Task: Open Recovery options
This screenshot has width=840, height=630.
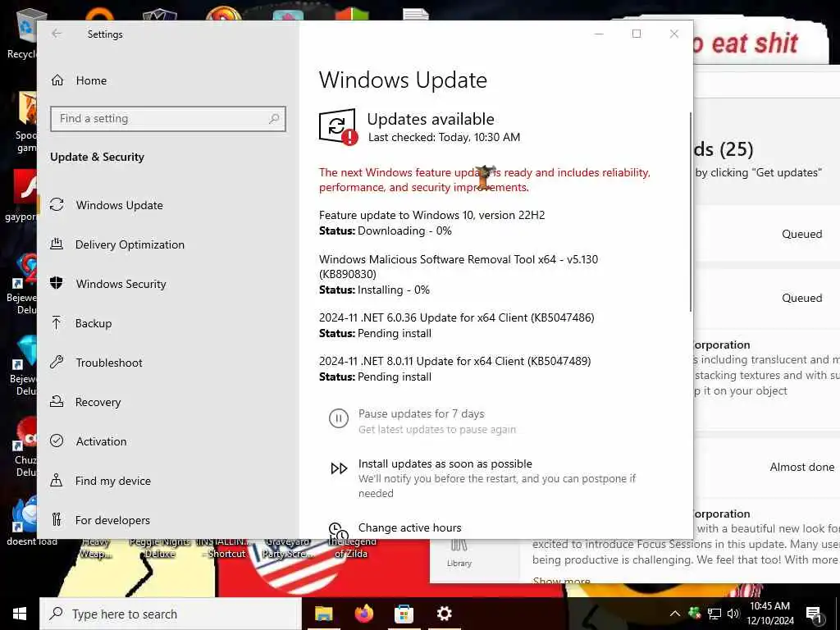Action: (98, 402)
